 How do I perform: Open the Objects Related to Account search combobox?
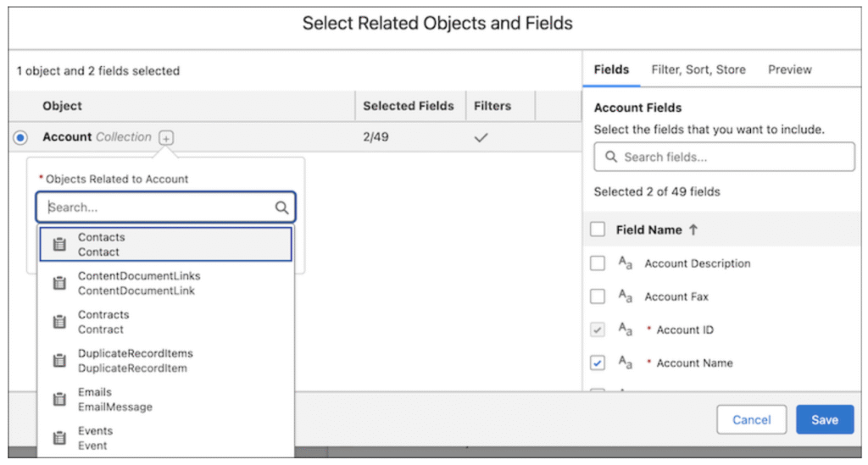point(157,208)
